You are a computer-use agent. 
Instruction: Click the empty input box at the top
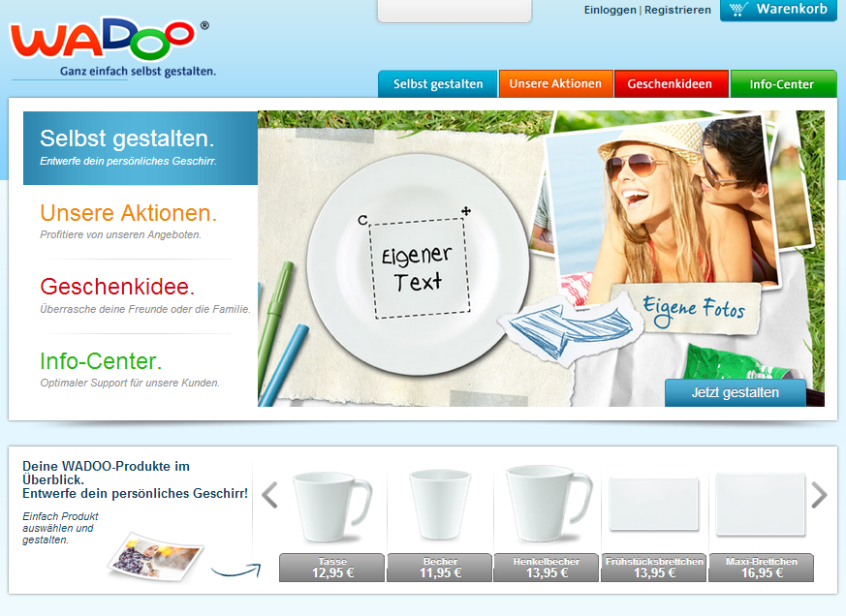(x=454, y=11)
